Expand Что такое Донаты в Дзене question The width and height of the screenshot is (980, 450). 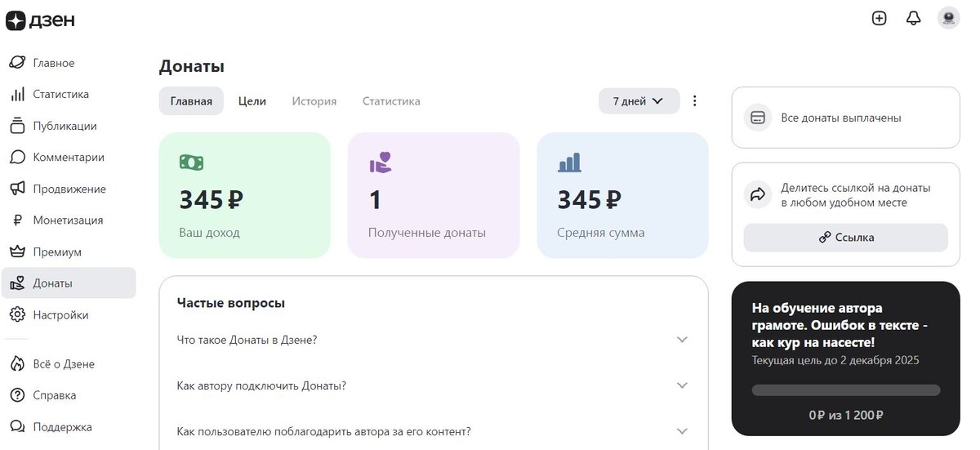(433, 340)
